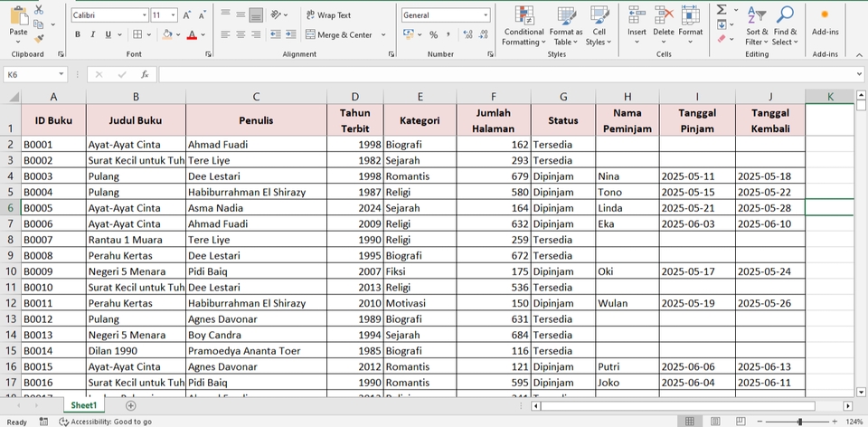Select the Format Painter brush
868x427 pixels.
pos(39,39)
